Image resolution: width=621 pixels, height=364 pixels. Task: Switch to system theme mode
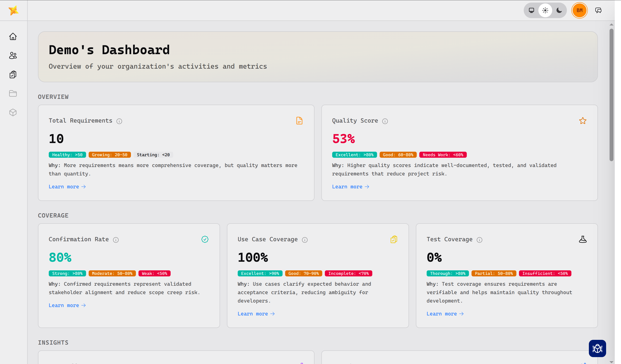tap(531, 10)
